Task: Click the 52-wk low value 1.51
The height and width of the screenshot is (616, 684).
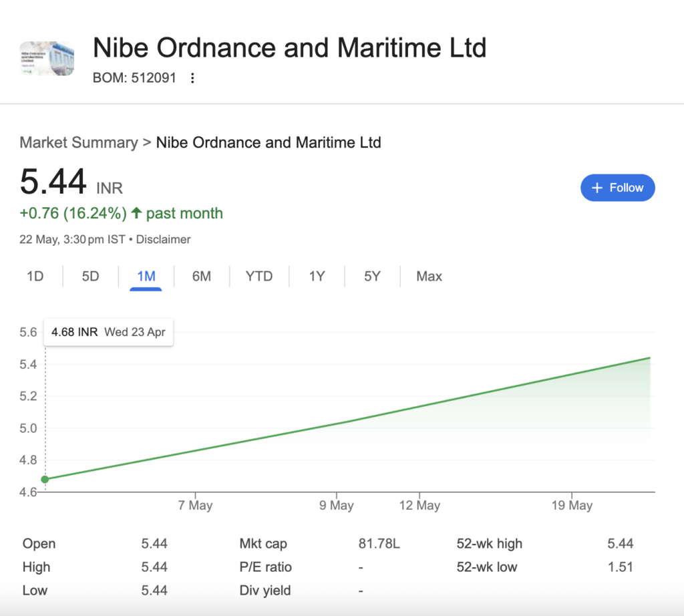Action: [621, 567]
